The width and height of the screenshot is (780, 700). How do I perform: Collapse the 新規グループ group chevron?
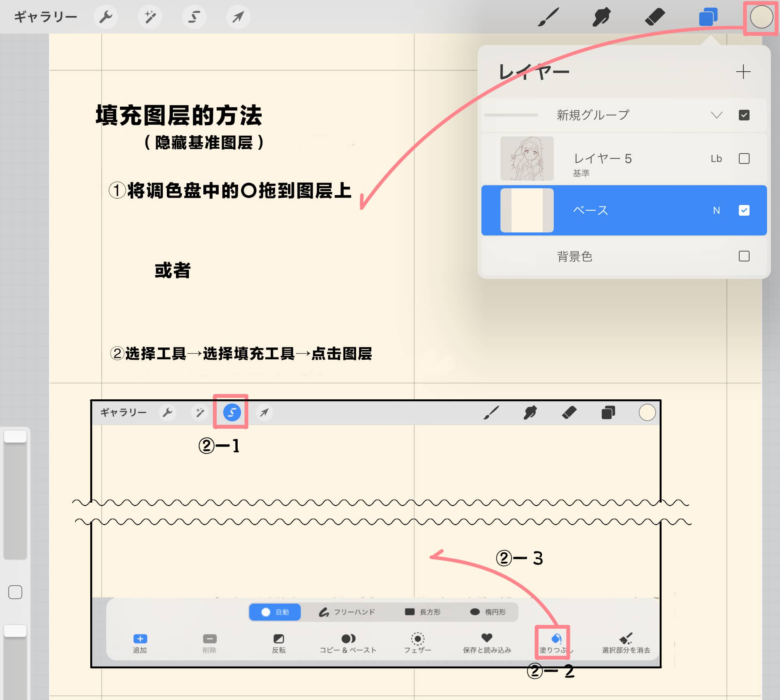point(716,115)
